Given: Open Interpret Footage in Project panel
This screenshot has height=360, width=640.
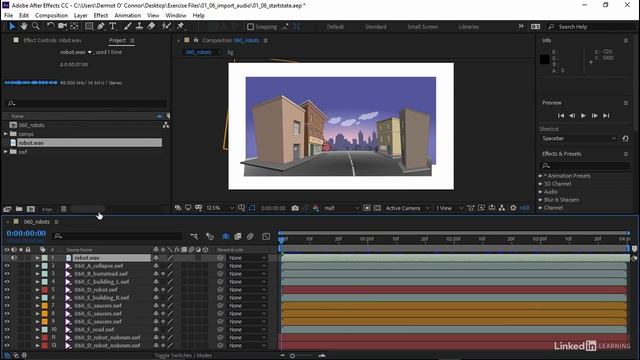Looking at the screenshot, I should [x=7, y=209].
